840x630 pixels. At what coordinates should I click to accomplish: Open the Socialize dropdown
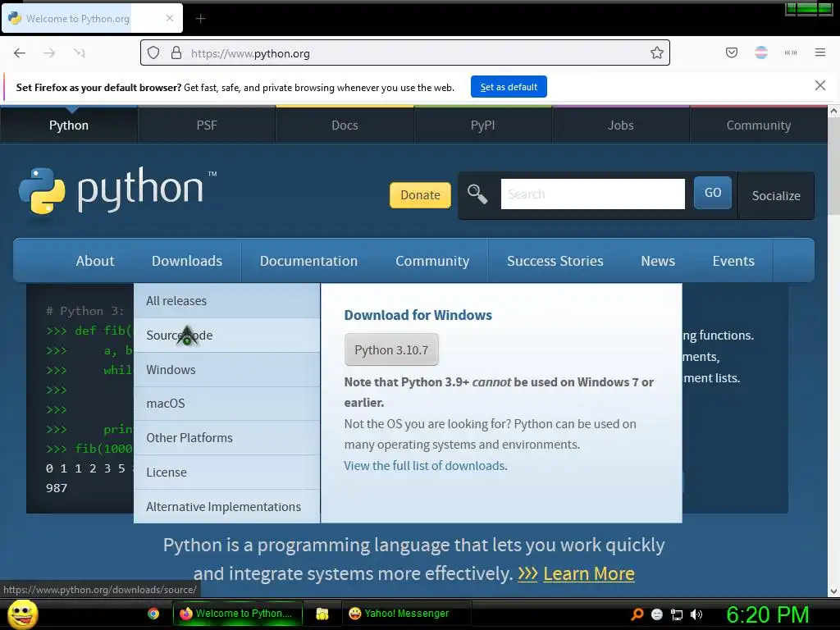click(x=776, y=195)
